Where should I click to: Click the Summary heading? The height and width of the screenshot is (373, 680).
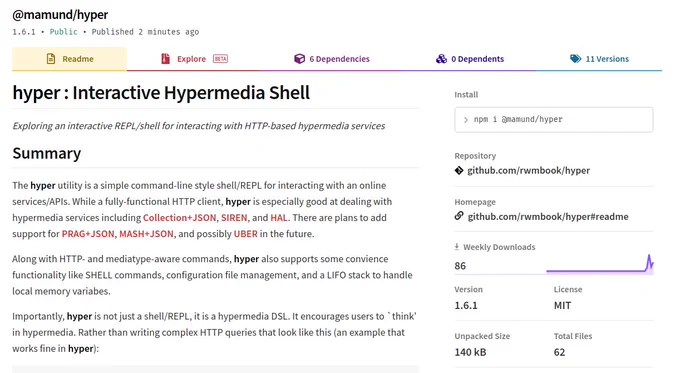[x=46, y=154]
